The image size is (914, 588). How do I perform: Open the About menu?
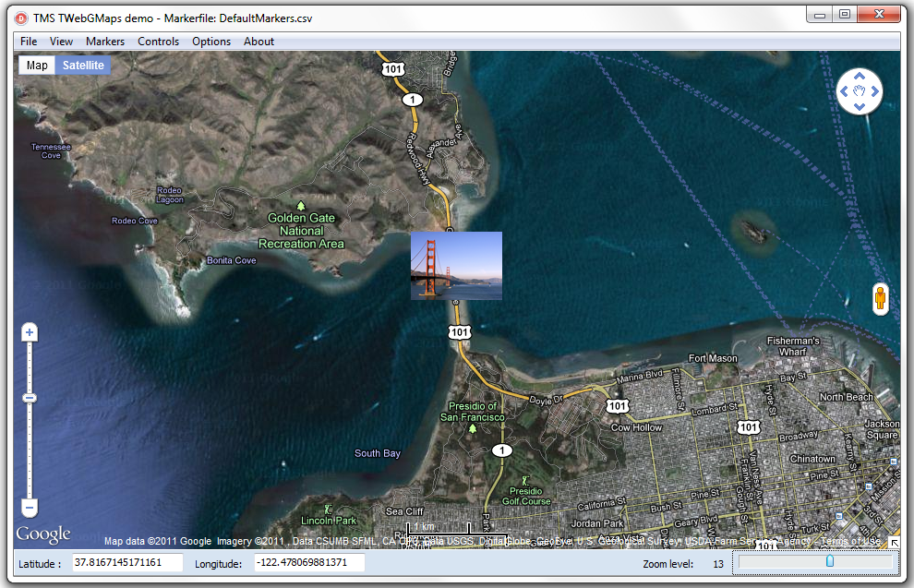tap(259, 42)
